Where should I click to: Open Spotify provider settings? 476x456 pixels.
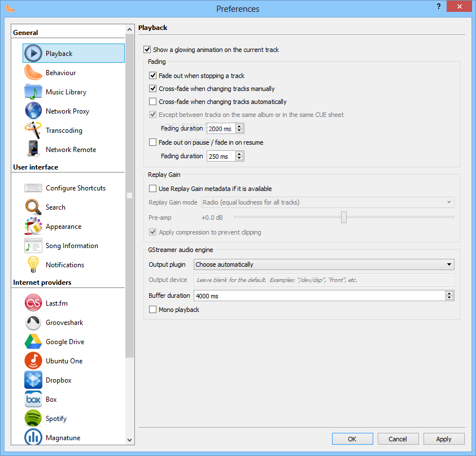tap(73, 418)
